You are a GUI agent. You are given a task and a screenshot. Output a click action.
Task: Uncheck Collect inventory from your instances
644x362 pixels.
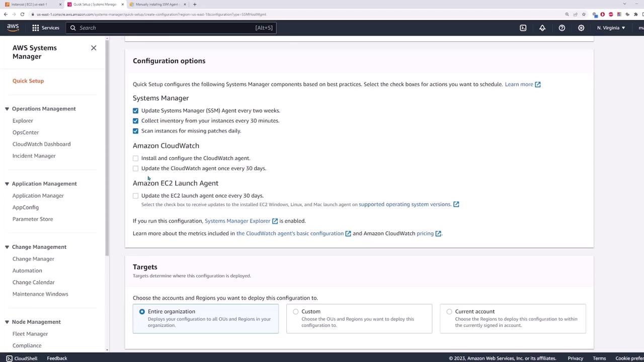135,121
